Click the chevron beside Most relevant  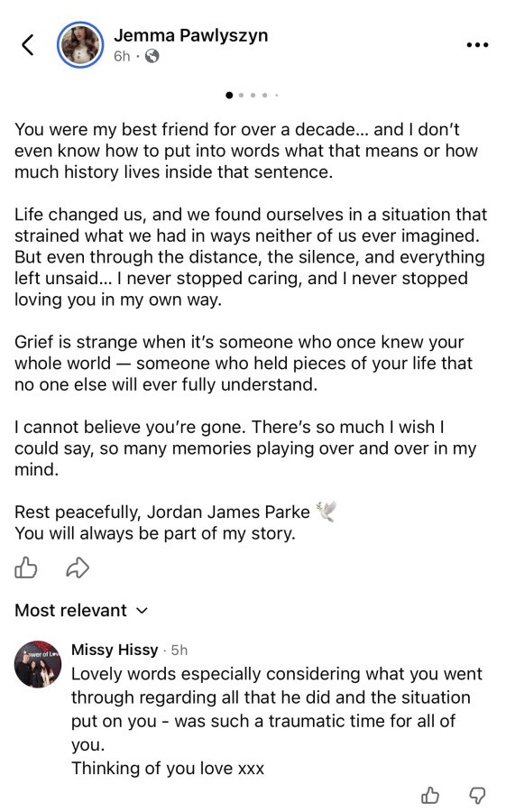142,611
